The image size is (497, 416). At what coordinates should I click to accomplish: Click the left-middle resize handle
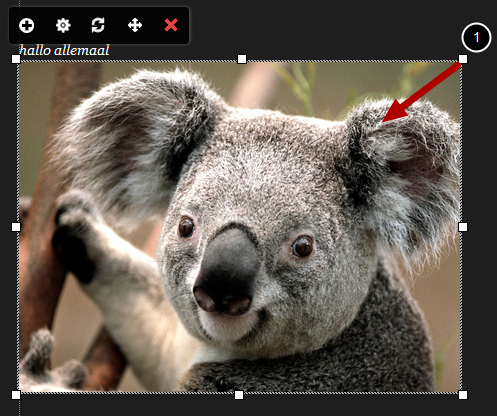pyautogui.click(x=16, y=227)
